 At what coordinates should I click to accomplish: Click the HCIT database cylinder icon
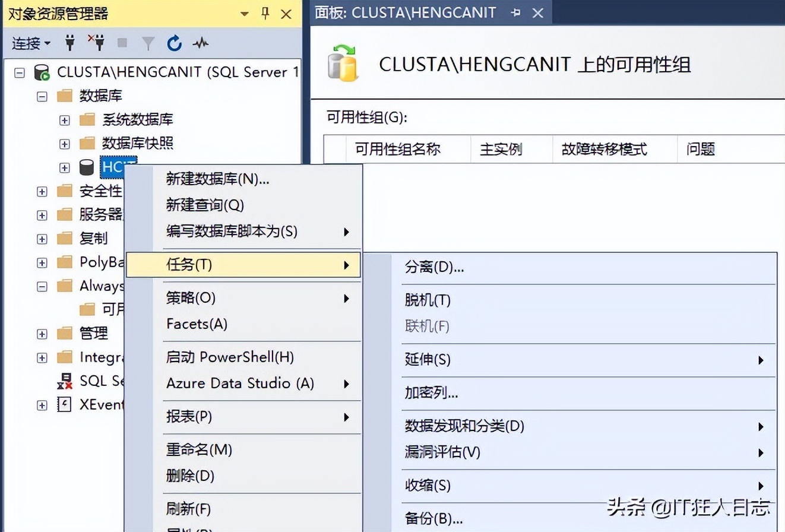(87, 167)
